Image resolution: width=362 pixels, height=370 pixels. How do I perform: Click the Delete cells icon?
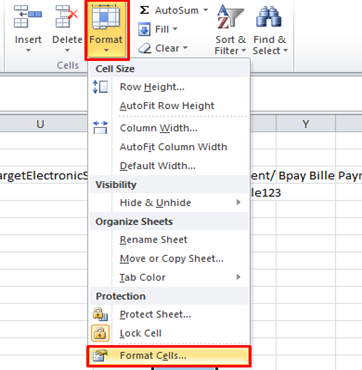pyautogui.click(x=67, y=16)
